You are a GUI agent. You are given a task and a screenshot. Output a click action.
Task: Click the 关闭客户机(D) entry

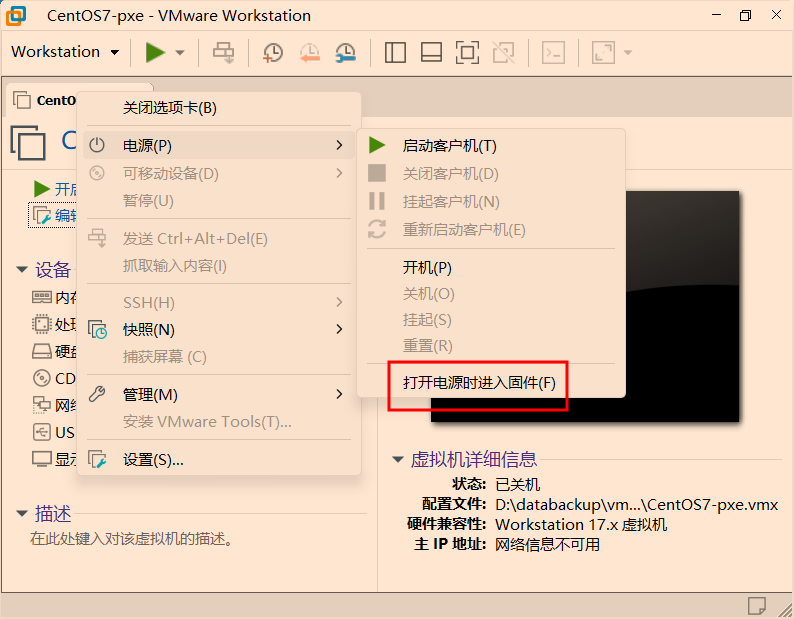491,174
